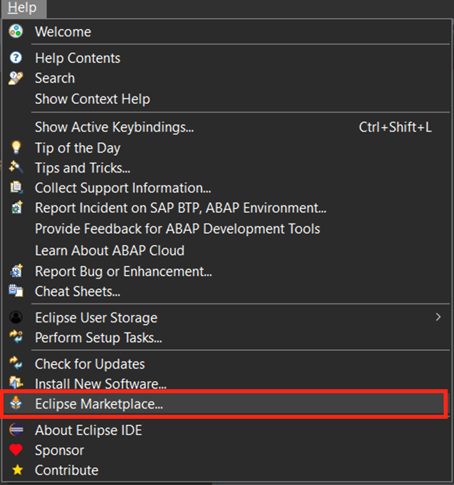Expand the Eclipse User Storage submenu arrow

(x=438, y=317)
